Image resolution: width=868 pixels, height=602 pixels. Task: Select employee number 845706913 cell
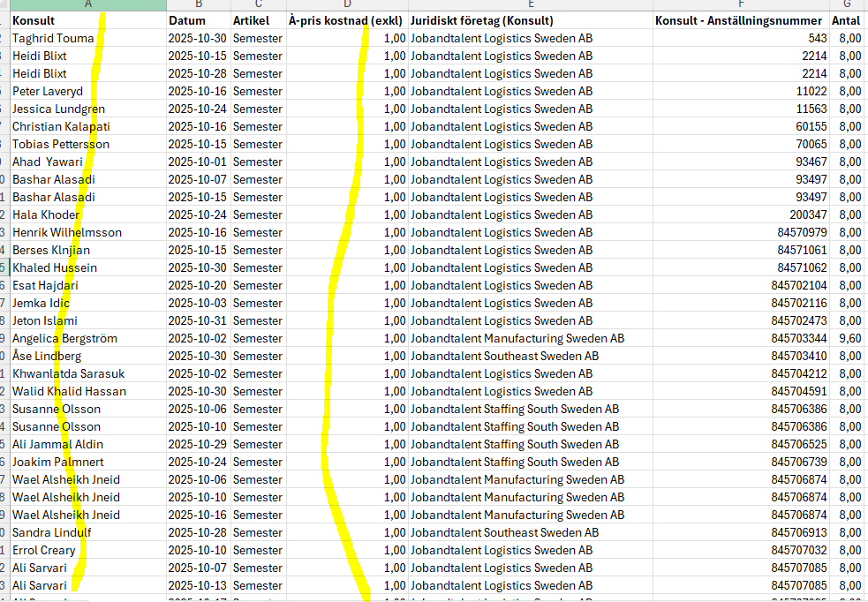tap(740, 532)
